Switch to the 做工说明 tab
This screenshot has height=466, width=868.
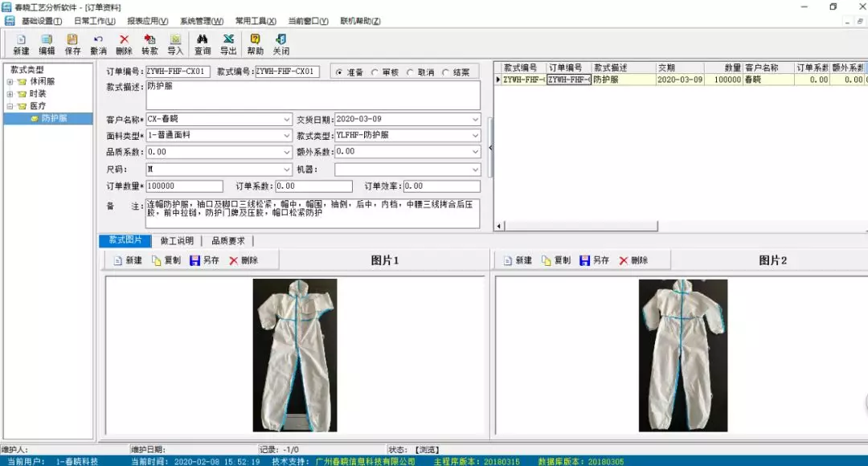pyautogui.click(x=176, y=240)
